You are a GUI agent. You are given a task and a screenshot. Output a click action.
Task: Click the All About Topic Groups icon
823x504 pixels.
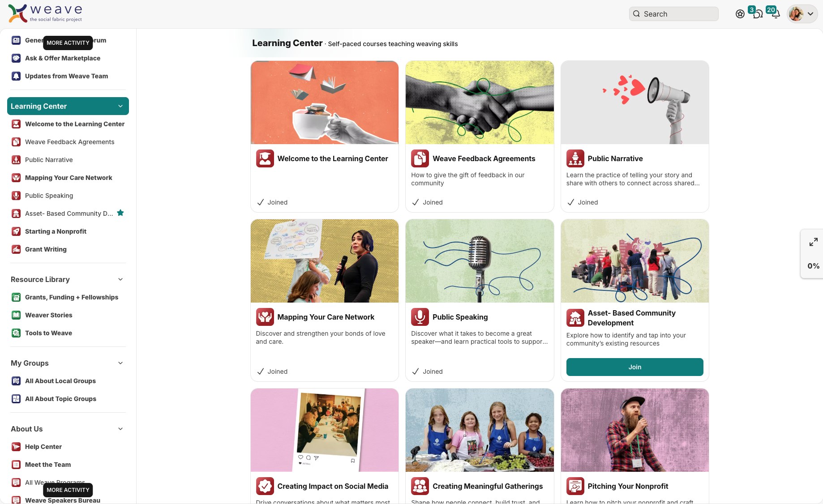pyautogui.click(x=16, y=399)
